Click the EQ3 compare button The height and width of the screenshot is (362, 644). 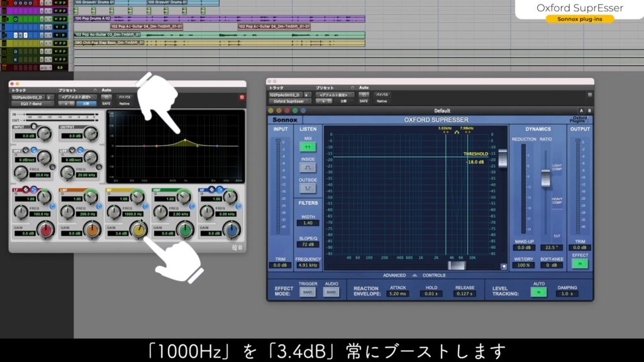pyautogui.click(x=86, y=104)
